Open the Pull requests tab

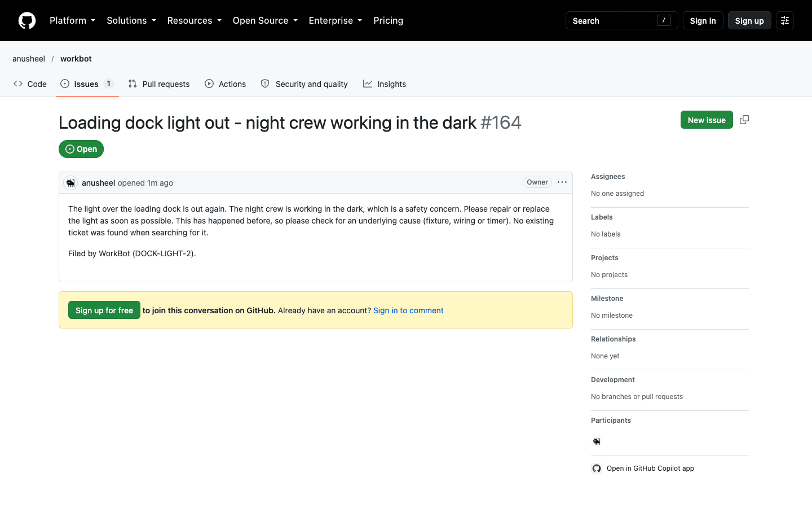[x=159, y=84]
